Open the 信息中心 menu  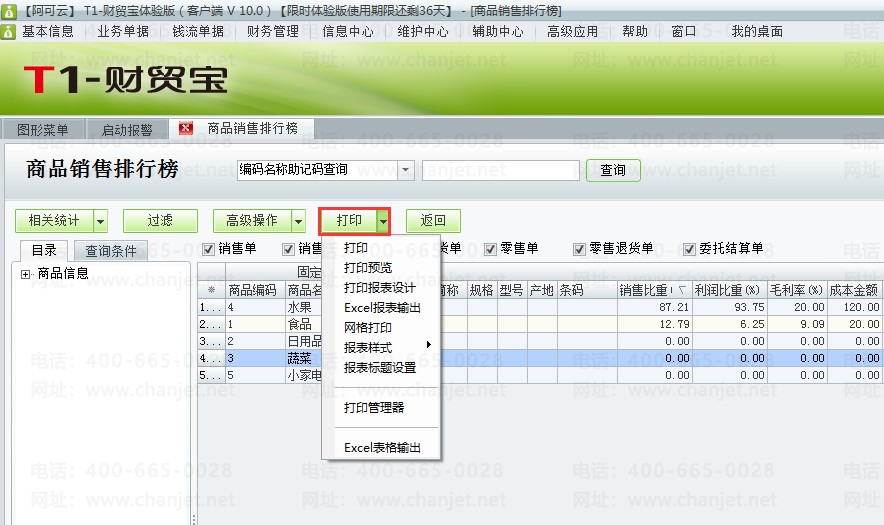click(348, 32)
